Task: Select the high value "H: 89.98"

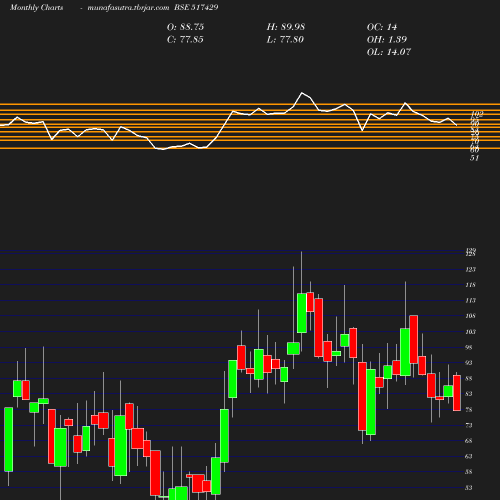Action: pyautogui.click(x=286, y=27)
